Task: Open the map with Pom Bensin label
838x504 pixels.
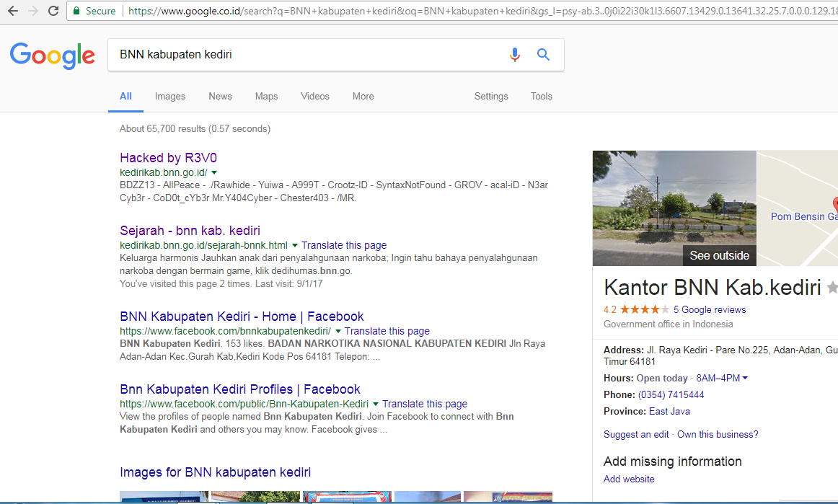Action: click(x=798, y=208)
